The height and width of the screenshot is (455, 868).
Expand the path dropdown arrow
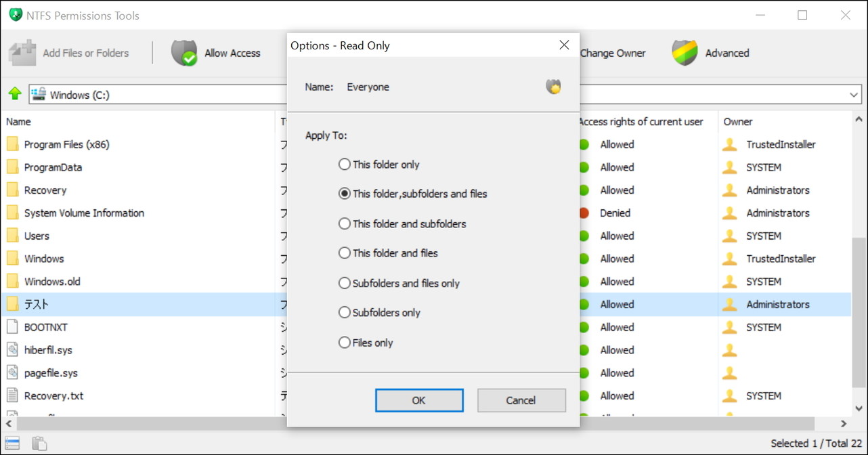click(854, 95)
